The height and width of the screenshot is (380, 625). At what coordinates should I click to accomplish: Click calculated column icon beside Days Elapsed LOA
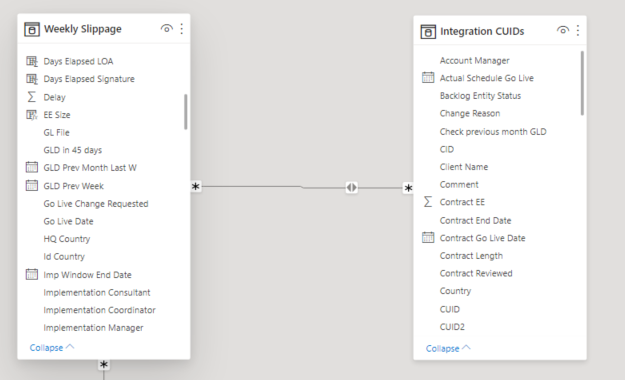[32, 61]
